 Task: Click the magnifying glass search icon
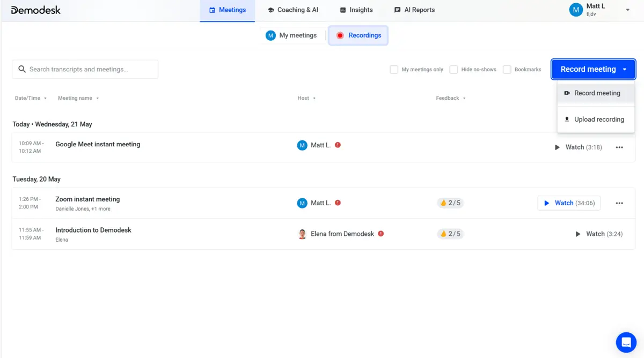click(22, 69)
